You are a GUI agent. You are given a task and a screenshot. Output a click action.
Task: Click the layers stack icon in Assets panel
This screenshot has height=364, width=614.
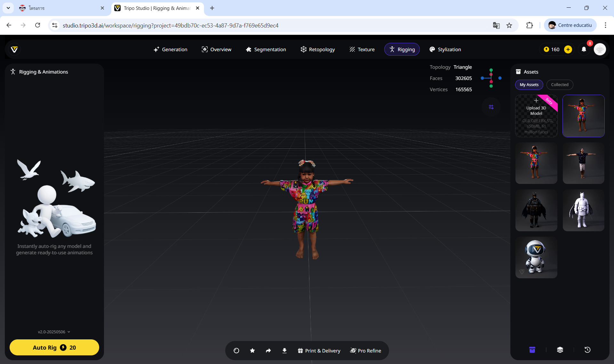(x=560, y=350)
